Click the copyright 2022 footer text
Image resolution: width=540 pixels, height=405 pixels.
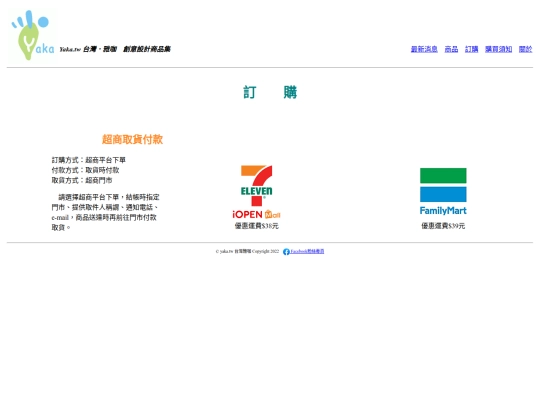click(x=247, y=251)
